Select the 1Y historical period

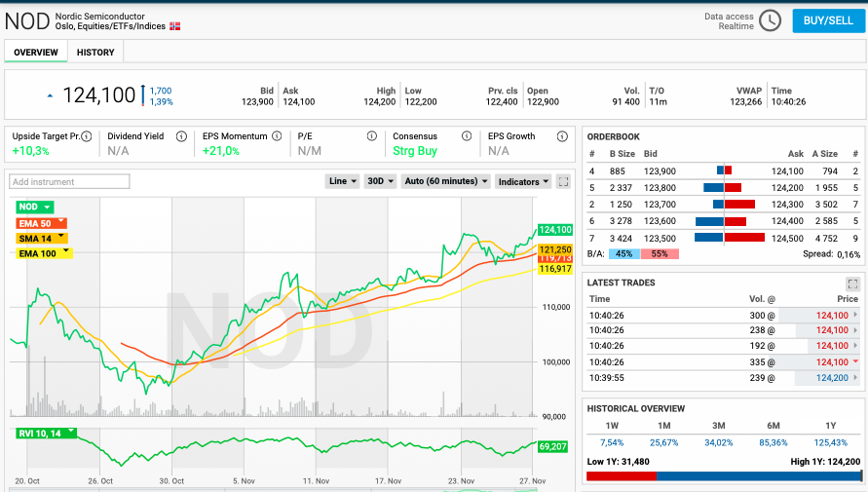[830, 426]
